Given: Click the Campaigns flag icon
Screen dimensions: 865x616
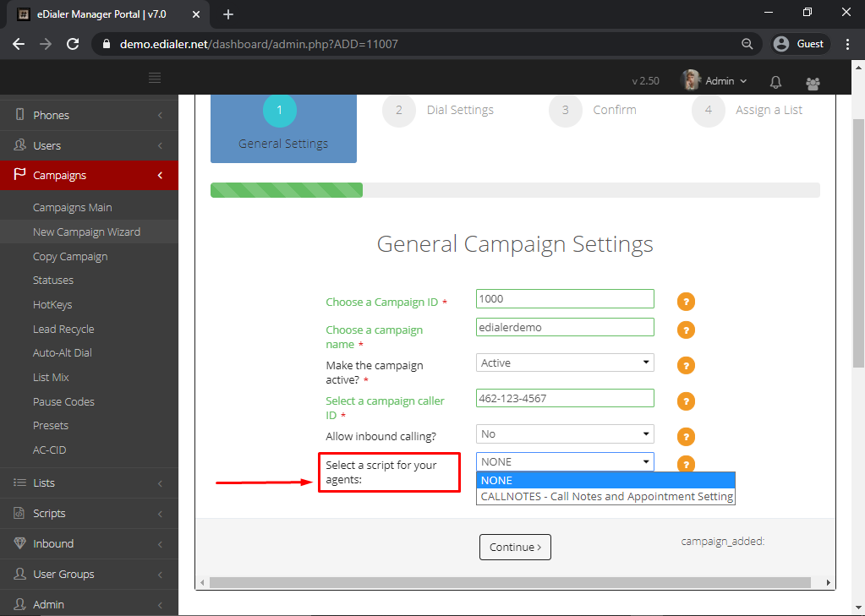Looking at the screenshot, I should (x=19, y=174).
